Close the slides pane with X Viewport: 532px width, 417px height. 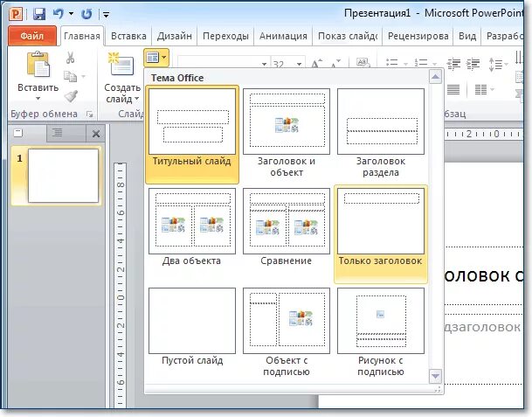(x=96, y=134)
